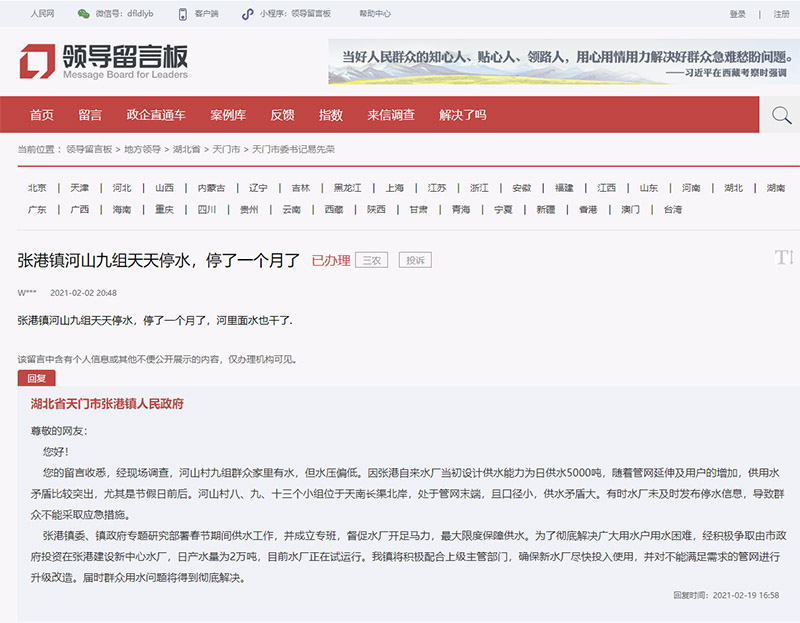Go to the 案例库 section
800x623 pixels.
tap(228, 115)
